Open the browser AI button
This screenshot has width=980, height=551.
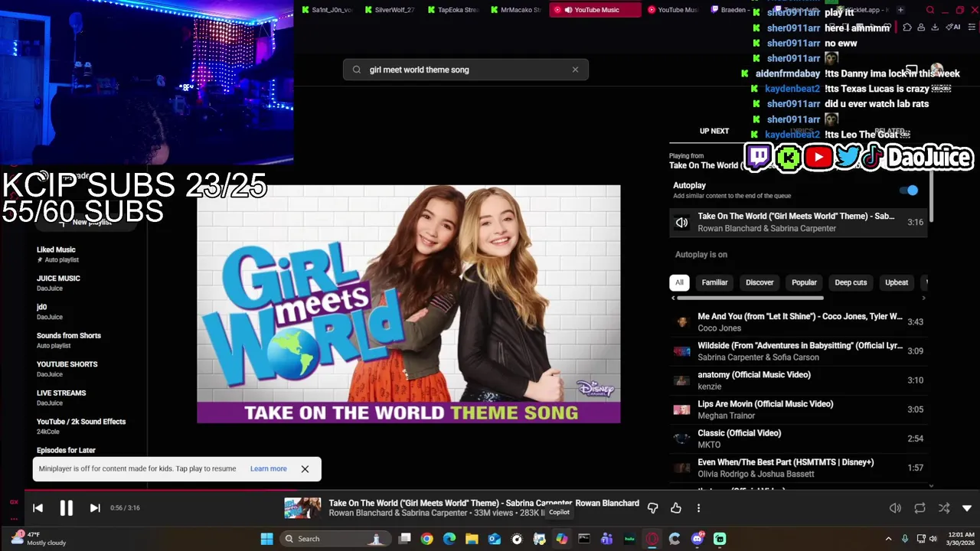(x=954, y=28)
